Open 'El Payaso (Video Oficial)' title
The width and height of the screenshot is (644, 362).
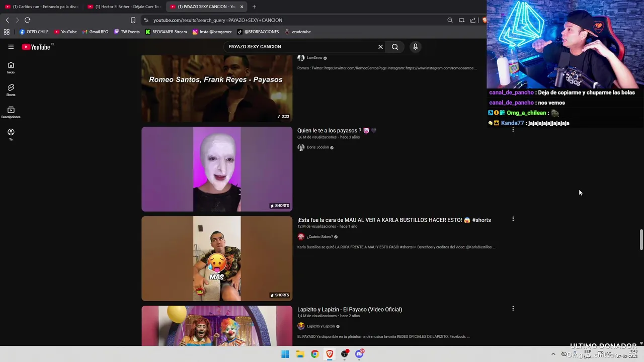350,310
